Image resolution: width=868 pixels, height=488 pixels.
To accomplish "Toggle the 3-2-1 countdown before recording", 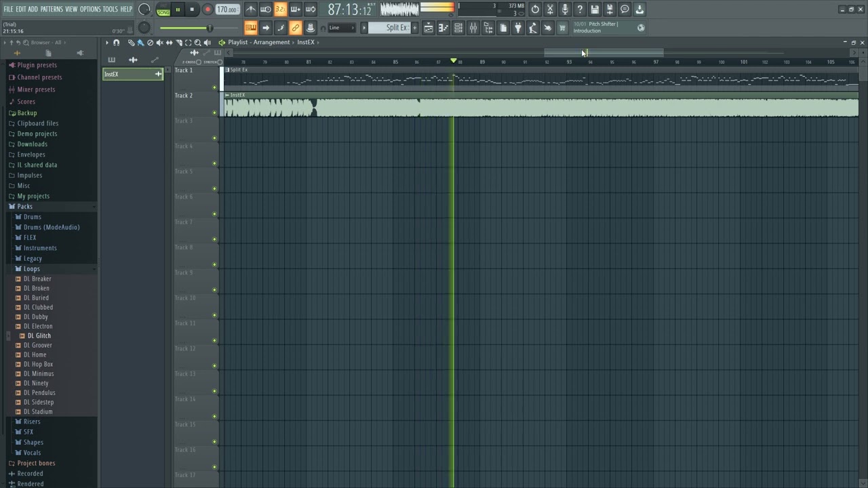I will [x=280, y=9].
